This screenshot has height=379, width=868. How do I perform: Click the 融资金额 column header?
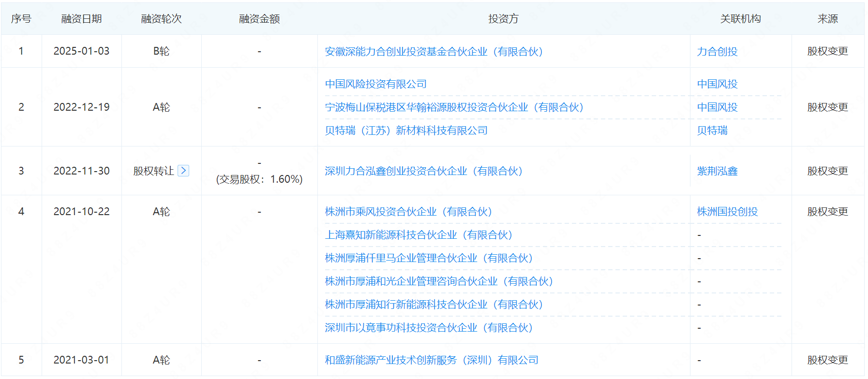click(259, 19)
